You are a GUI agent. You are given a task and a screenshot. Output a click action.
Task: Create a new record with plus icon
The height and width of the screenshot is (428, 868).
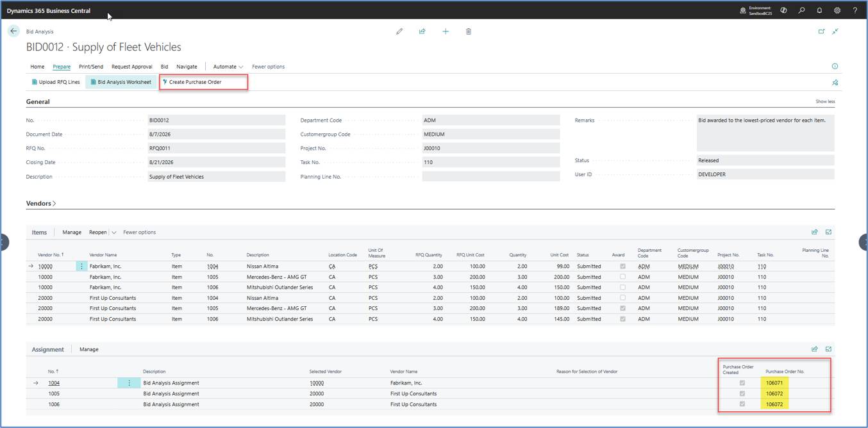(x=446, y=31)
